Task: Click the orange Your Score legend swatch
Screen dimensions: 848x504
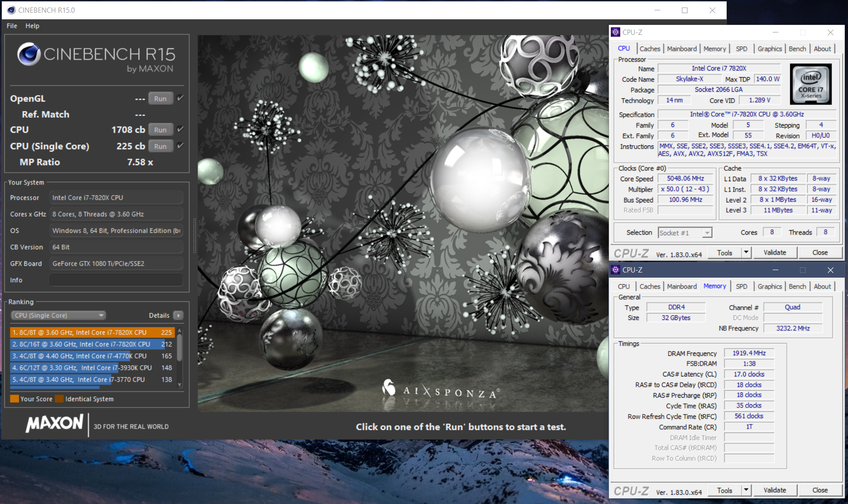Action: (x=15, y=399)
